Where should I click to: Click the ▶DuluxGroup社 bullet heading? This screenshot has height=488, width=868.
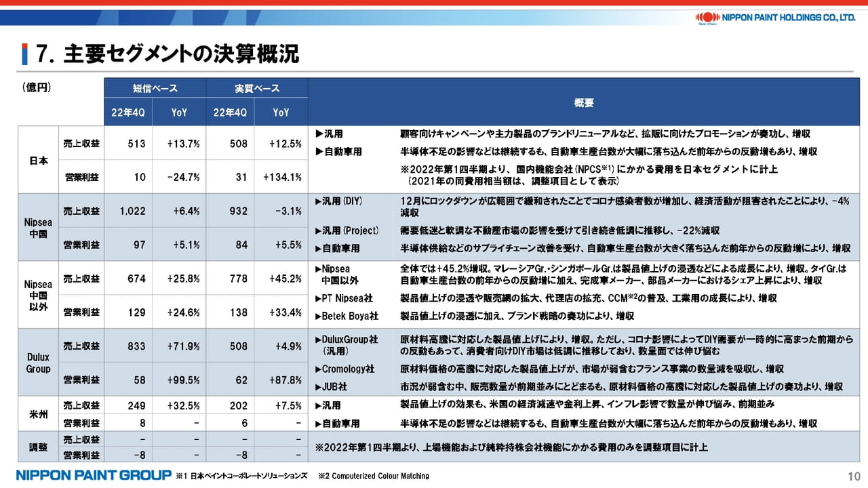346,339
